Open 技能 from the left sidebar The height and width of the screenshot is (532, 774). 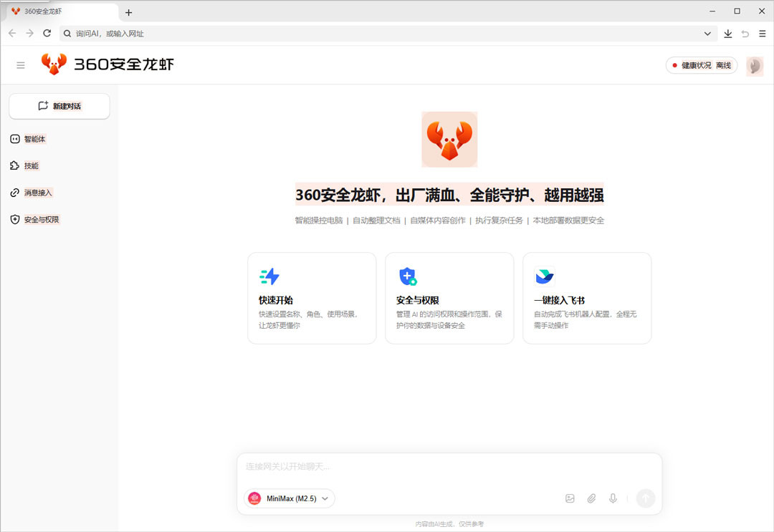coord(16,165)
